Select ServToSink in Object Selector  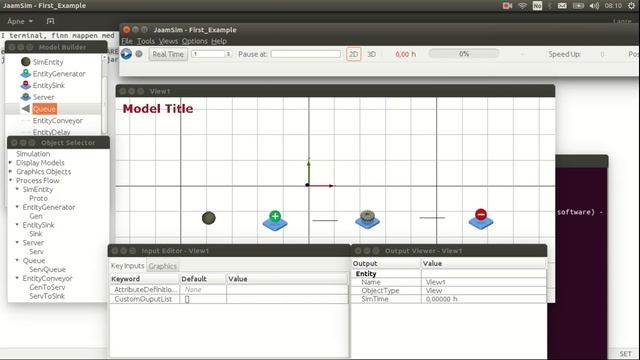47,296
